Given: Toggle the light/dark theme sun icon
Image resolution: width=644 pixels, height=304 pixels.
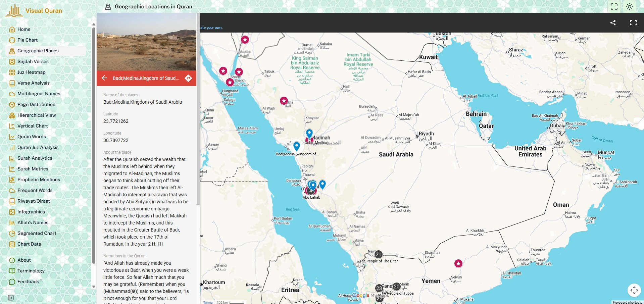Looking at the screenshot, I should [630, 7].
